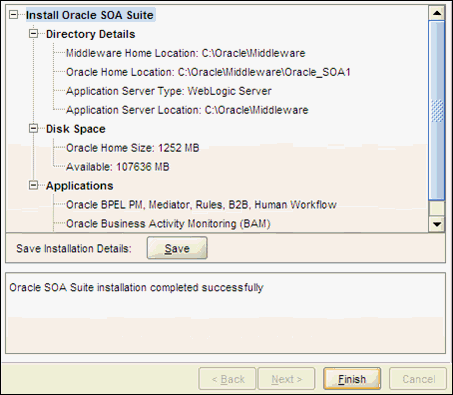453x395 pixels.
Task: Select the Applications tree label
Action: 80,186
